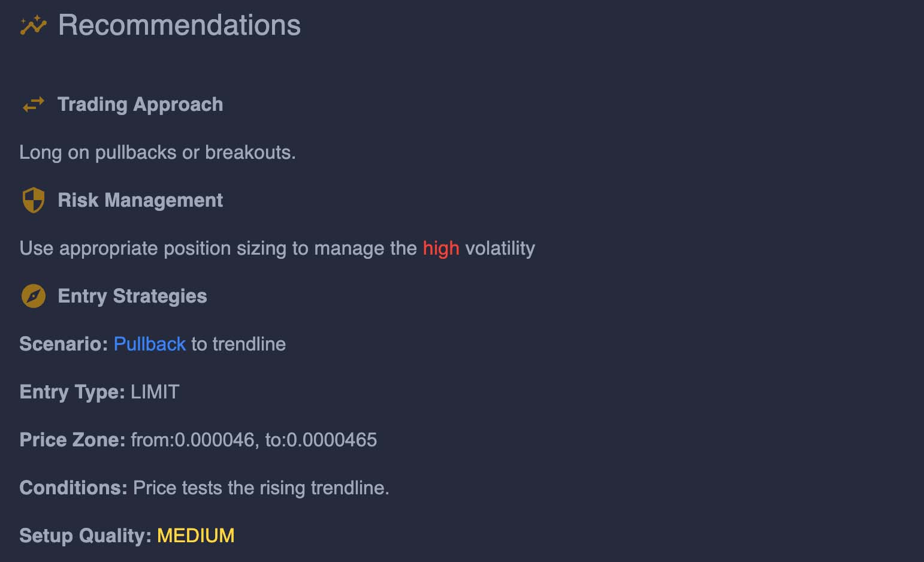Click the Risk Management section heading

coord(140,200)
